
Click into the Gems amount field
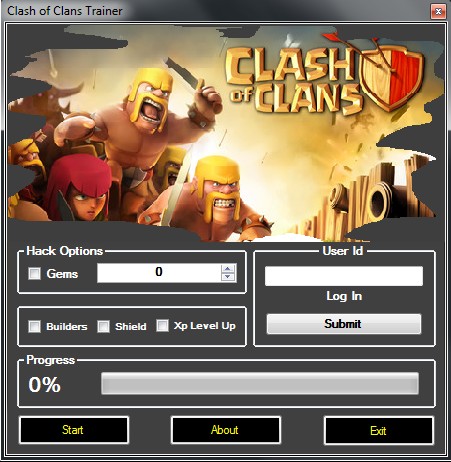pos(159,273)
